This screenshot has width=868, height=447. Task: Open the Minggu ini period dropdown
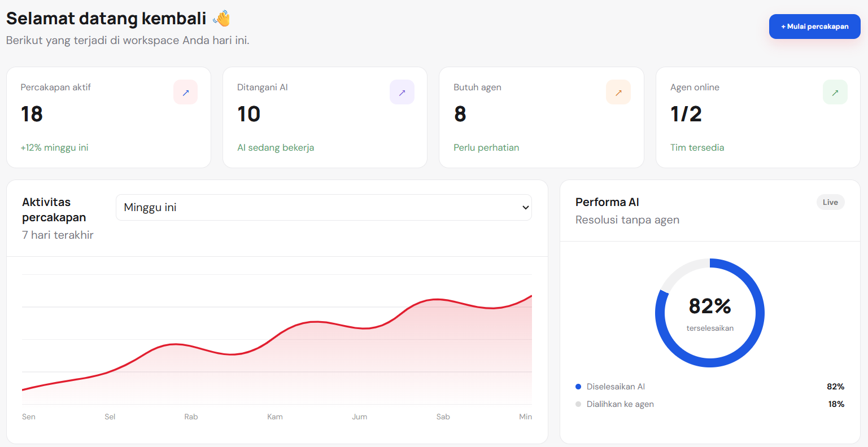324,207
